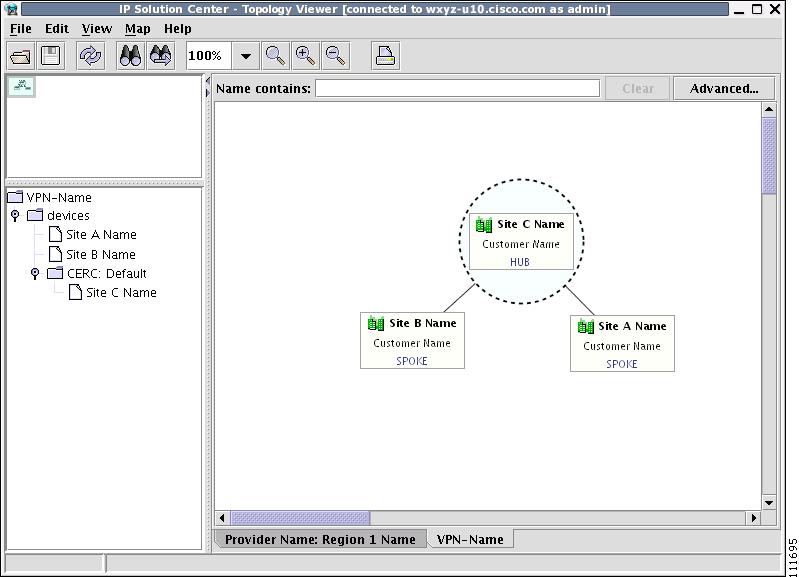Click the Find binoculars icon
The image size is (799, 577).
(x=130, y=56)
